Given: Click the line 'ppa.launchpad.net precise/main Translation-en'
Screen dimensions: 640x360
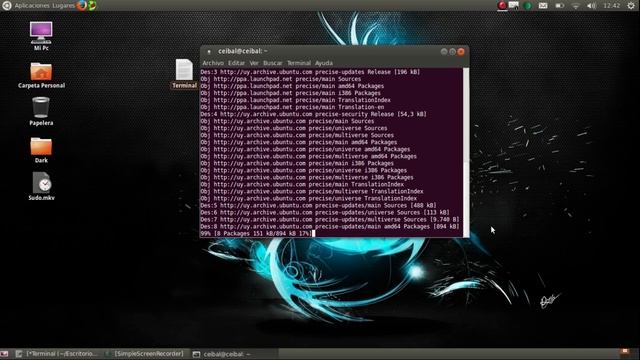Looking at the screenshot, I should [x=292, y=107].
